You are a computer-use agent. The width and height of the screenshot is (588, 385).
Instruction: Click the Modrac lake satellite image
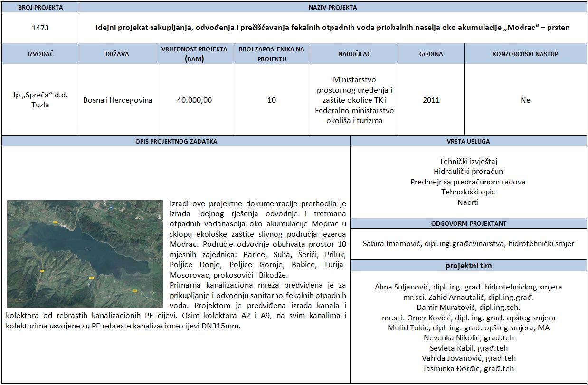[85, 253]
